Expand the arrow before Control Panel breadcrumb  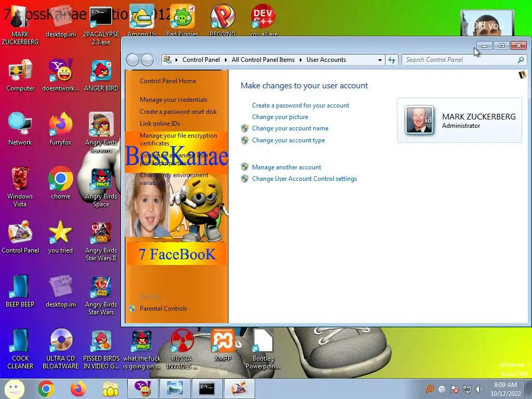pos(177,60)
